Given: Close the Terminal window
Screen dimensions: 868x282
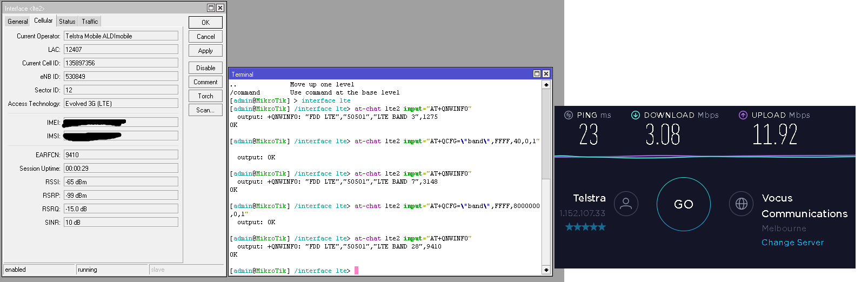Looking at the screenshot, I should 546,73.
